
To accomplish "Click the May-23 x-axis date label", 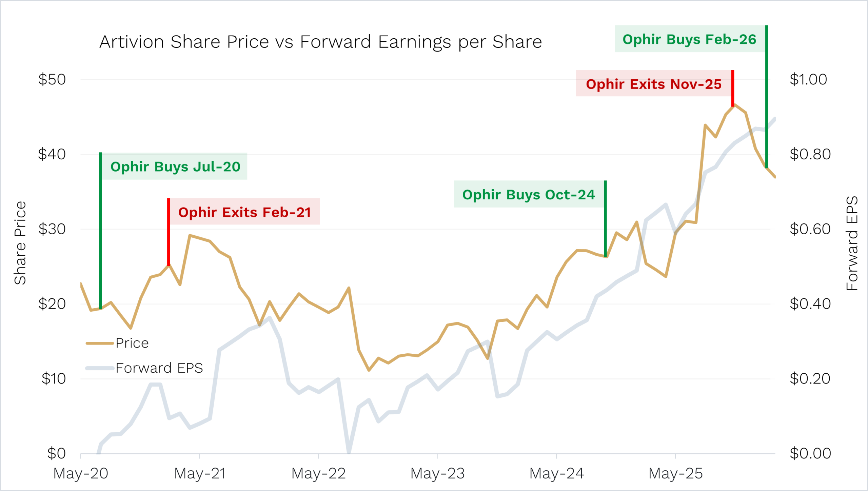I will (x=437, y=473).
